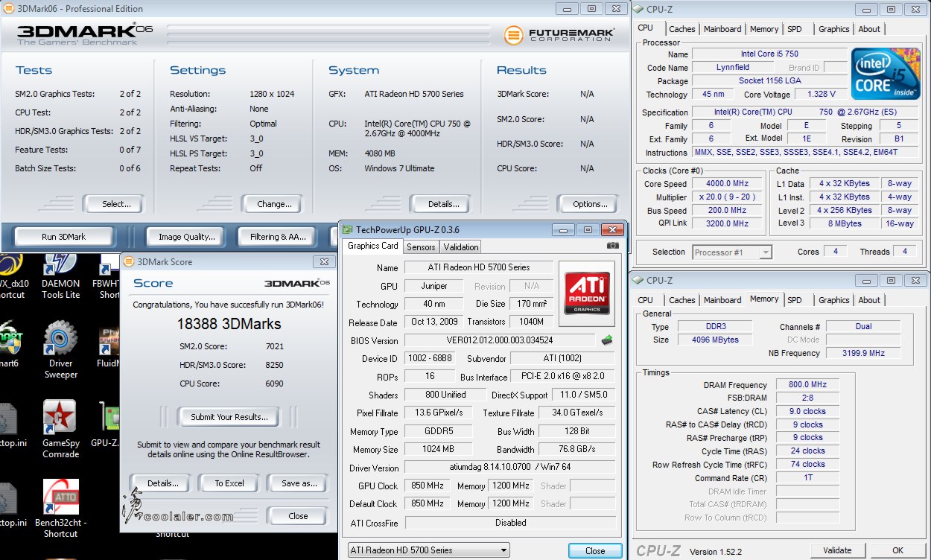Open the Driver Sweeper desktop icon

click(x=60, y=349)
